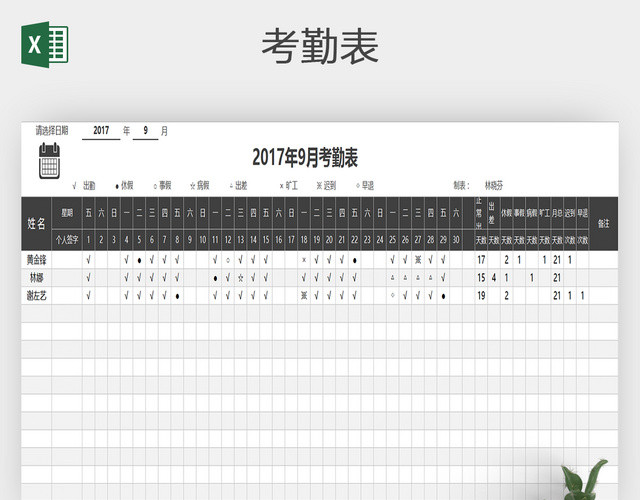Image resolution: width=640 pixels, height=500 pixels.
Task: Click the ○ mark on day 12 in 黄金锋's row
Action: [228, 260]
